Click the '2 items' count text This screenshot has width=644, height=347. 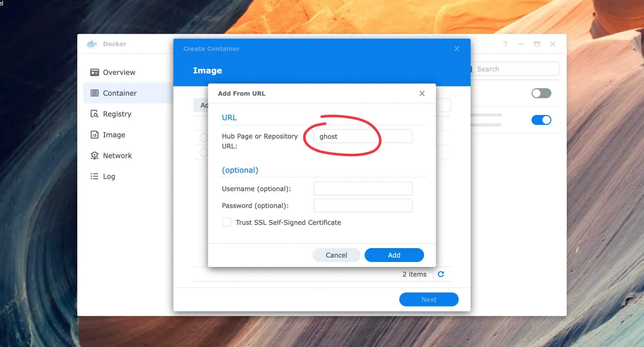click(x=414, y=274)
